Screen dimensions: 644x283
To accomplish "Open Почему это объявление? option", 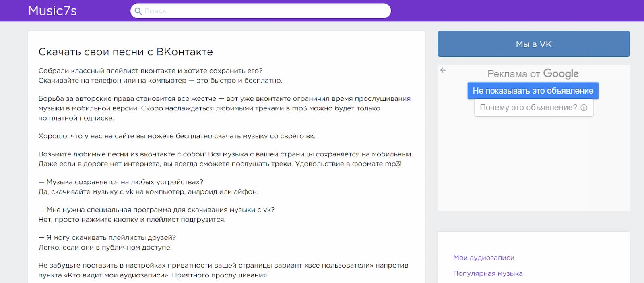I will [534, 108].
